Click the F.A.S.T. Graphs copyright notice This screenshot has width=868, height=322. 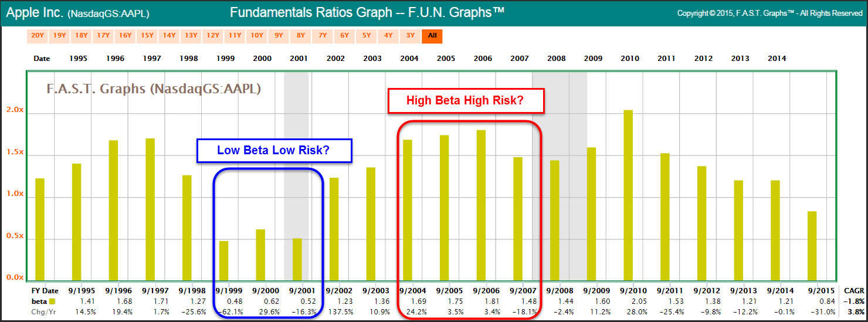769,13
